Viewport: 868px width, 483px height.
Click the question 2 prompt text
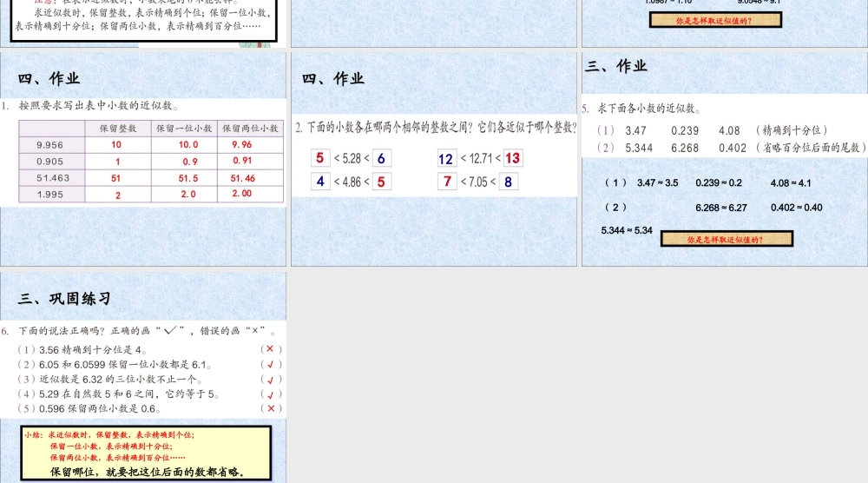(x=437, y=128)
